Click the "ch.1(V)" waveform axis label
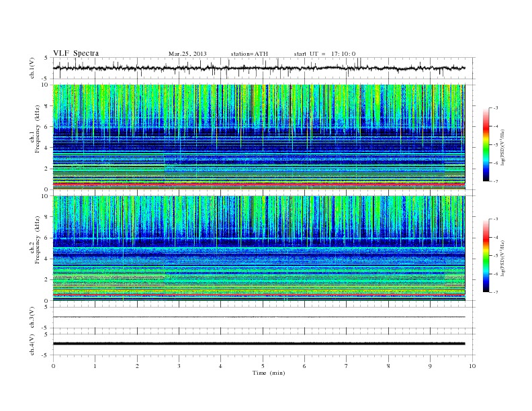 (32, 68)
